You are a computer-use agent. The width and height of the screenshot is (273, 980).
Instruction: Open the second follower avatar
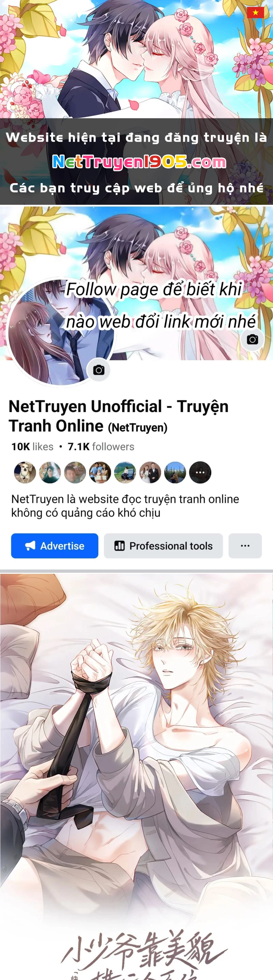(50, 472)
